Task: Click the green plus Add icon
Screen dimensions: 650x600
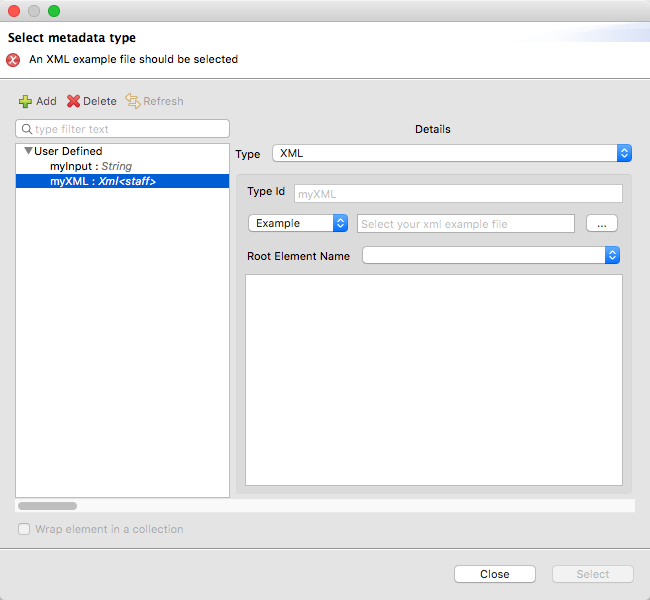Action: click(25, 101)
